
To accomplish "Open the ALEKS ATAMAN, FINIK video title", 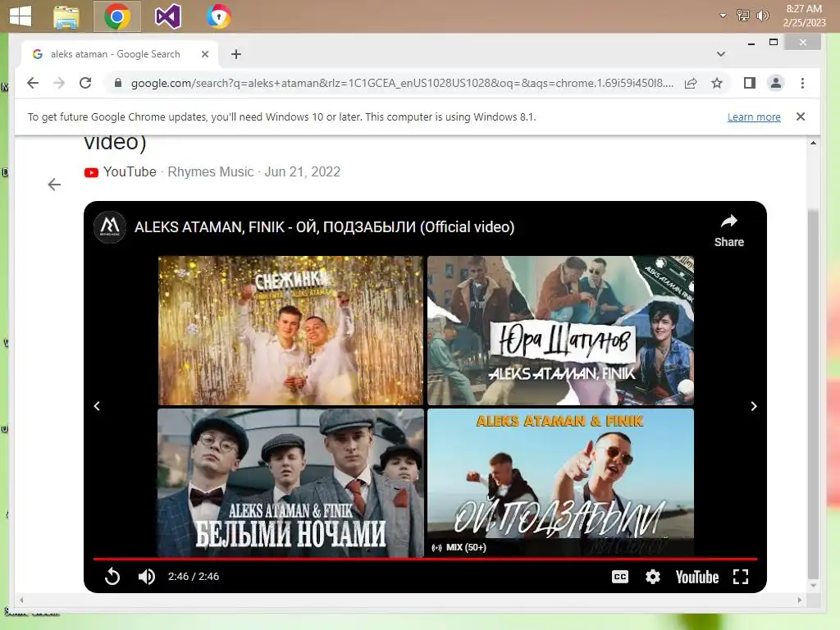I will (324, 227).
